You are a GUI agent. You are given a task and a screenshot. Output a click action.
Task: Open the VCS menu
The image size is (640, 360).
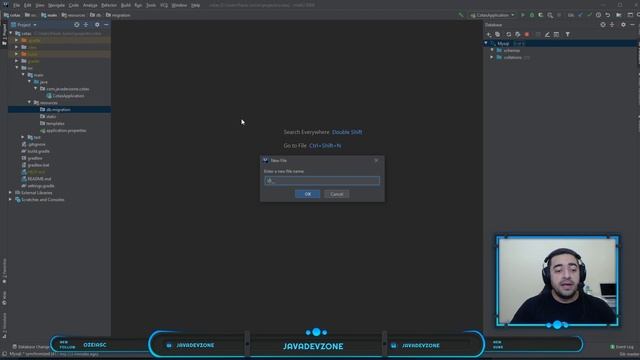click(164, 5)
